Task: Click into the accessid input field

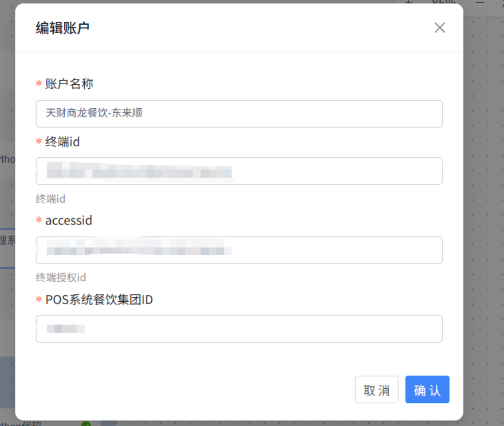Action: pos(239,250)
